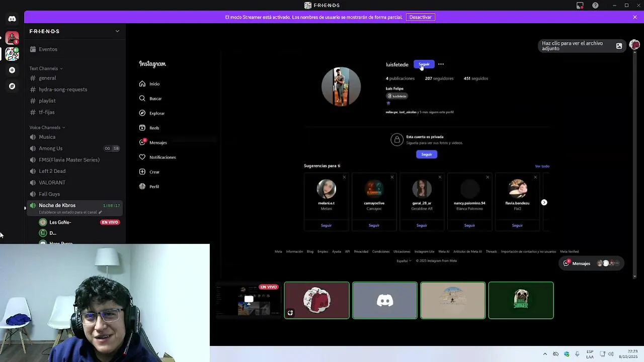Click the Add a Server plus icon
Screen dimensions: 644x362
[12, 70]
